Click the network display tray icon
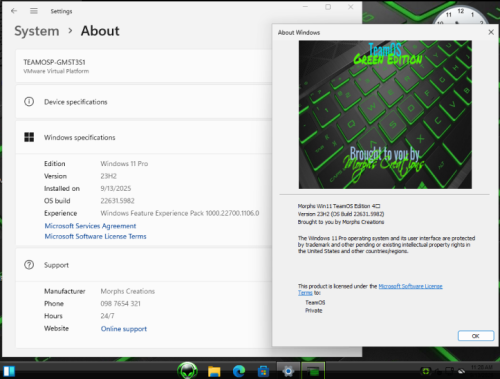500x379 pixels. pos(450,371)
